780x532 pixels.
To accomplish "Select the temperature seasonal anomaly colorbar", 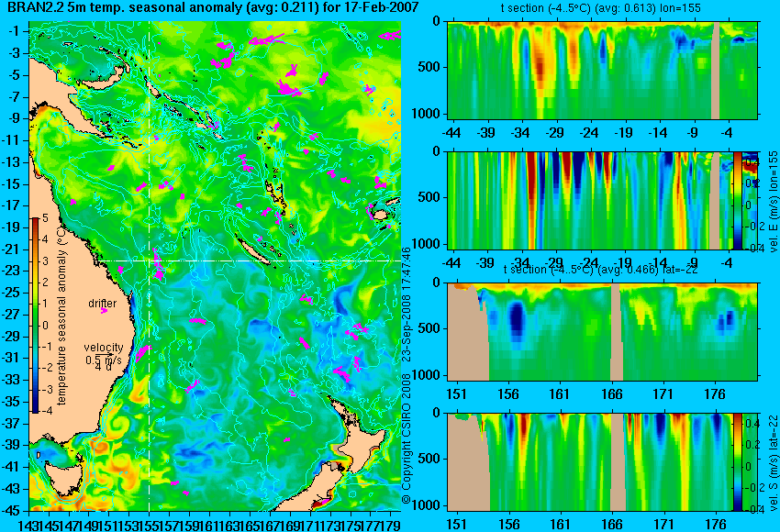I will point(35,316).
